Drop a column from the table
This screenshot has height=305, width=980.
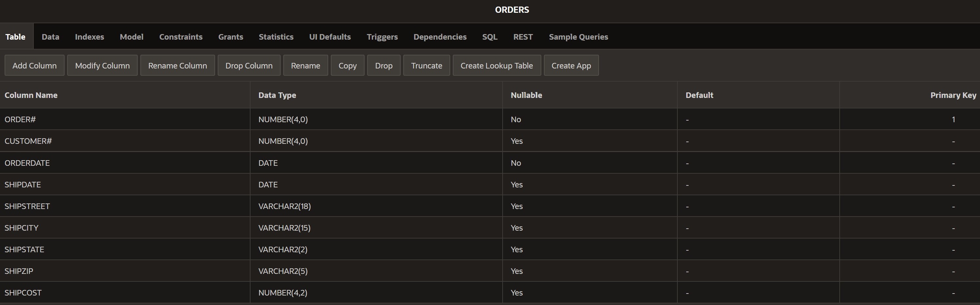(249, 65)
